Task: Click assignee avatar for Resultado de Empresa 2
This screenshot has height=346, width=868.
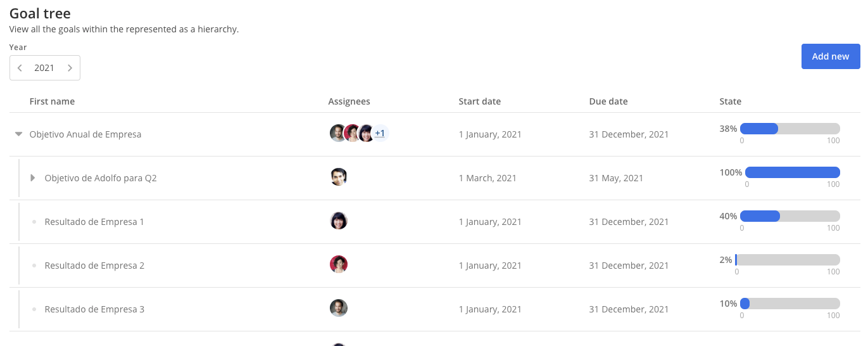Action: pyautogui.click(x=339, y=264)
